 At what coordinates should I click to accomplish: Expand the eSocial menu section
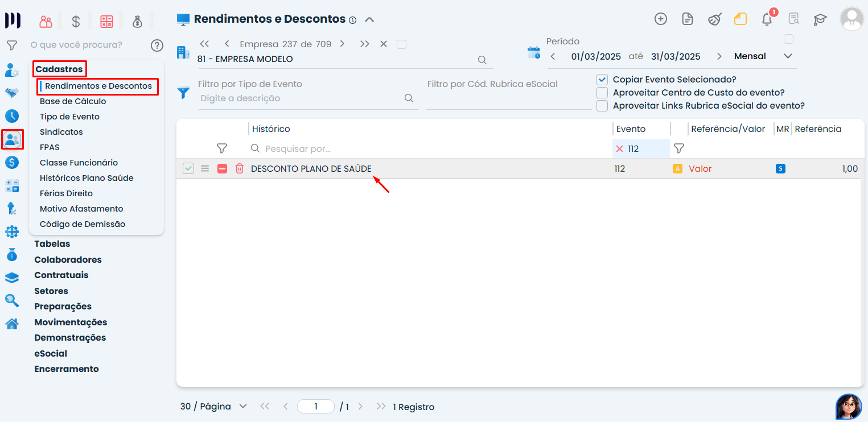51,354
